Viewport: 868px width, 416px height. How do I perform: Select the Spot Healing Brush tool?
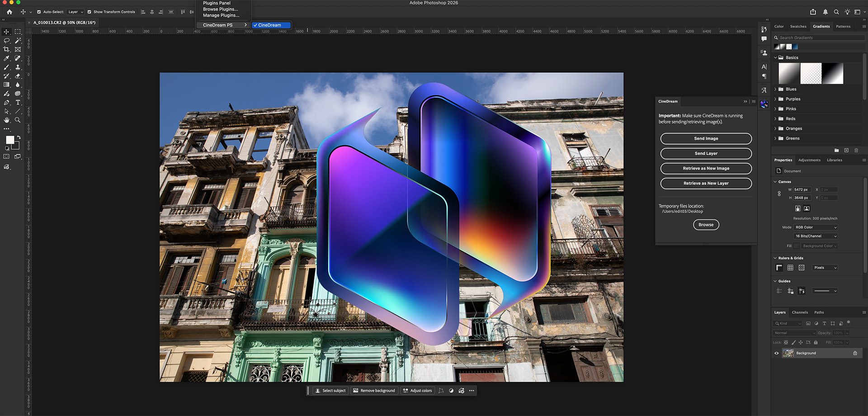[x=18, y=58]
